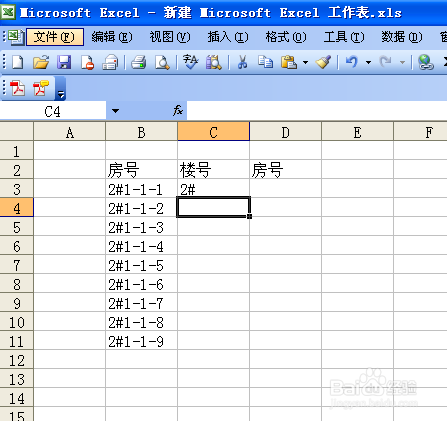Convert to Adobe PDF
Image resolution: width=447 pixels, height=421 pixels.
(x=18, y=88)
